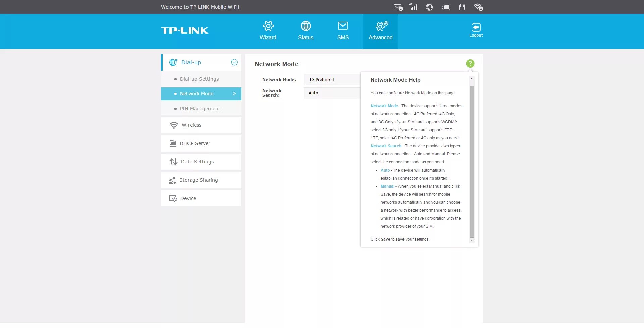
Task: Click the TP-LINK logo
Action: tap(184, 30)
